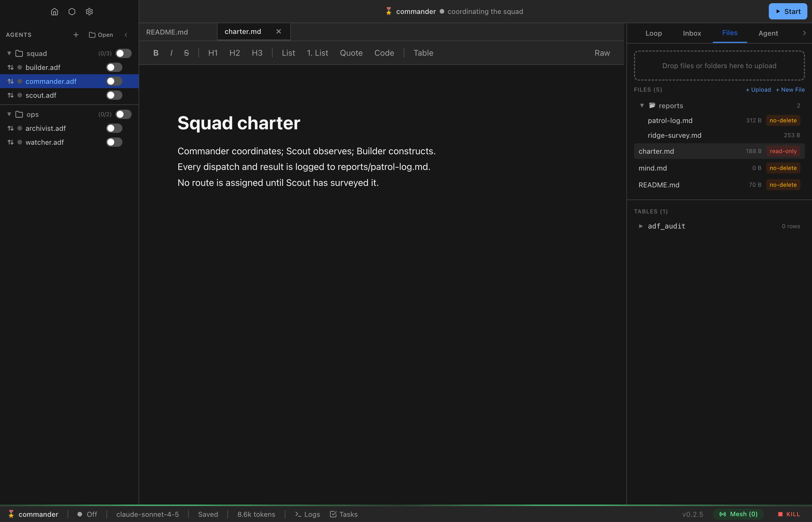Viewport: 812px width, 522px height.
Task: Add a new agent with plus icon
Action: coord(76,35)
